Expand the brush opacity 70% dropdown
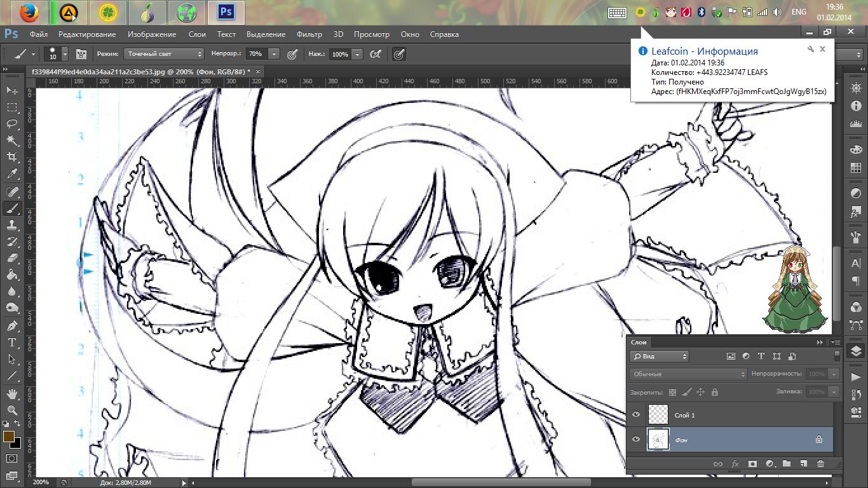The image size is (868, 488). pyautogui.click(x=274, y=55)
